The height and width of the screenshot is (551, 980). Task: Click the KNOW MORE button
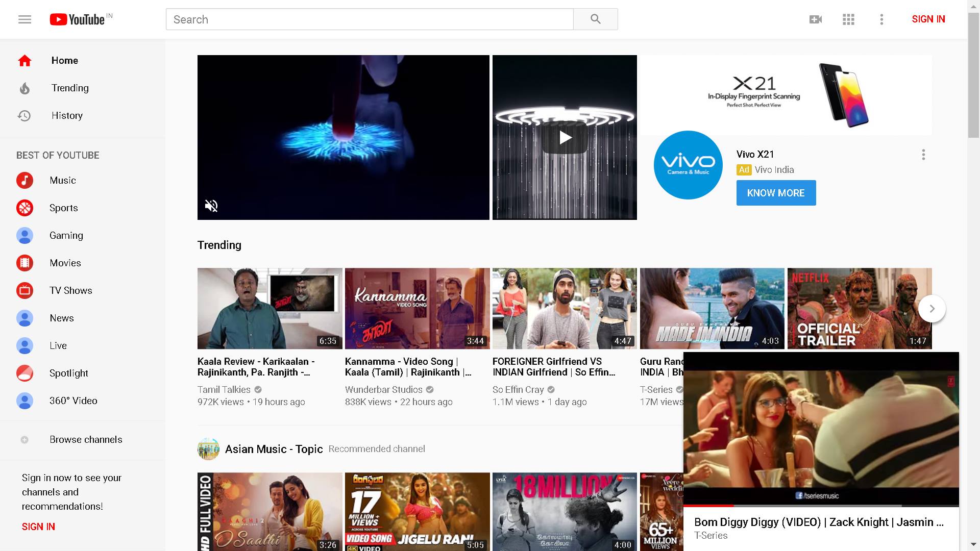775,193
